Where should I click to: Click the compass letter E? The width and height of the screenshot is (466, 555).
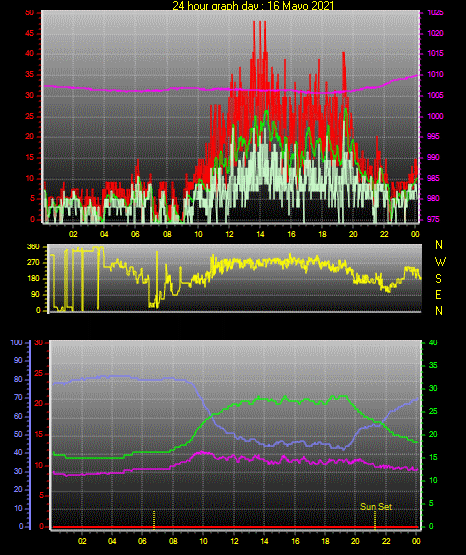(438, 294)
